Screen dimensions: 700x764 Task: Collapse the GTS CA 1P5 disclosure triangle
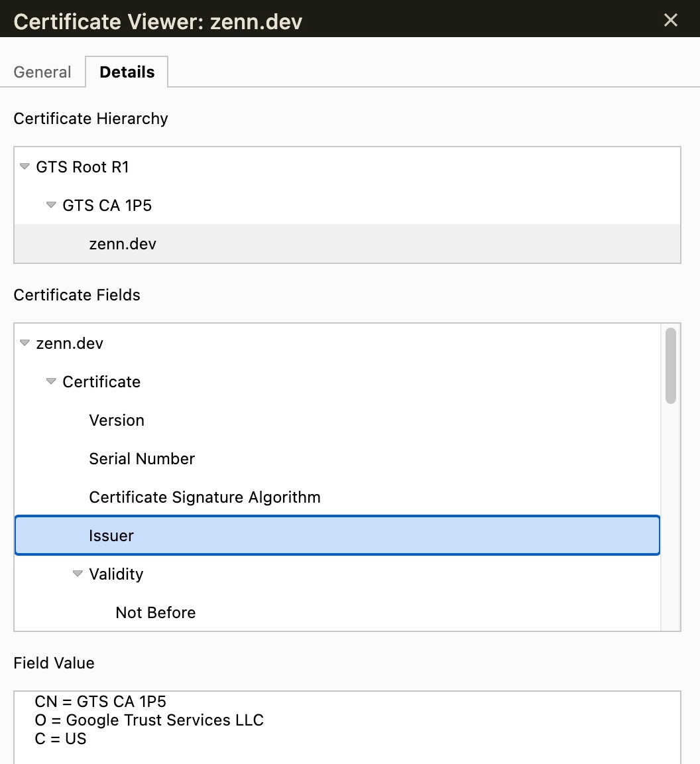point(50,205)
